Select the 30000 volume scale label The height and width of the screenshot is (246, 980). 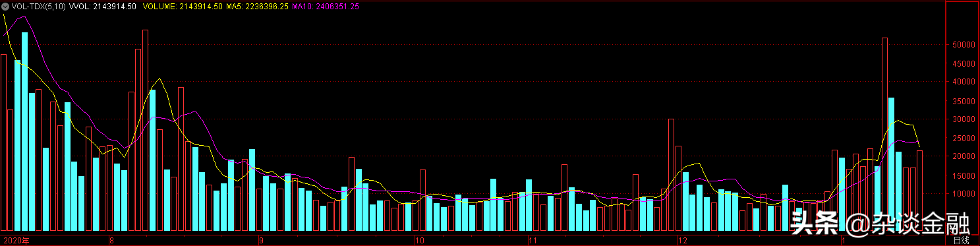click(x=964, y=119)
